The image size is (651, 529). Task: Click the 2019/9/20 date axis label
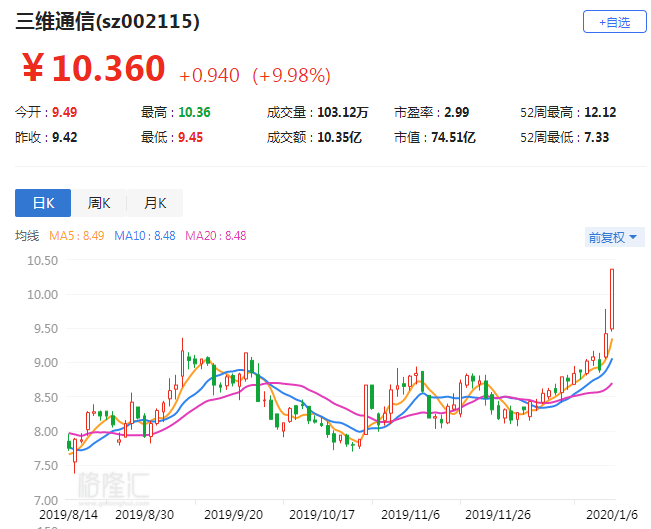233,515
